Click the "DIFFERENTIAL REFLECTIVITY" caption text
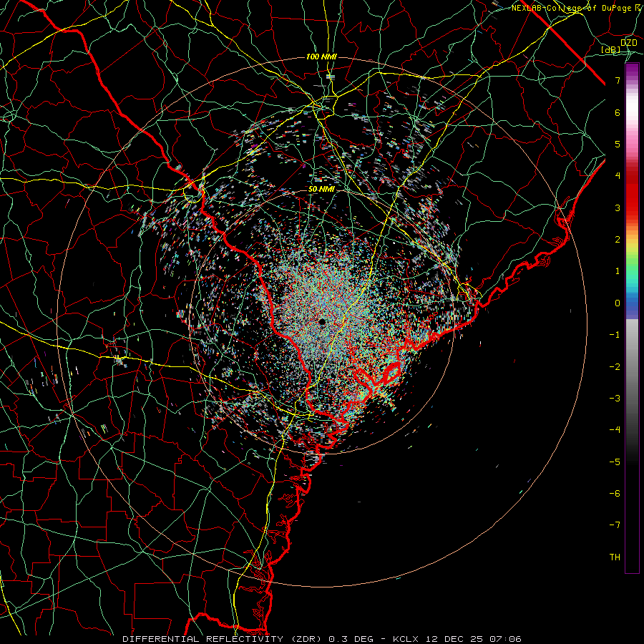 pos(203,639)
